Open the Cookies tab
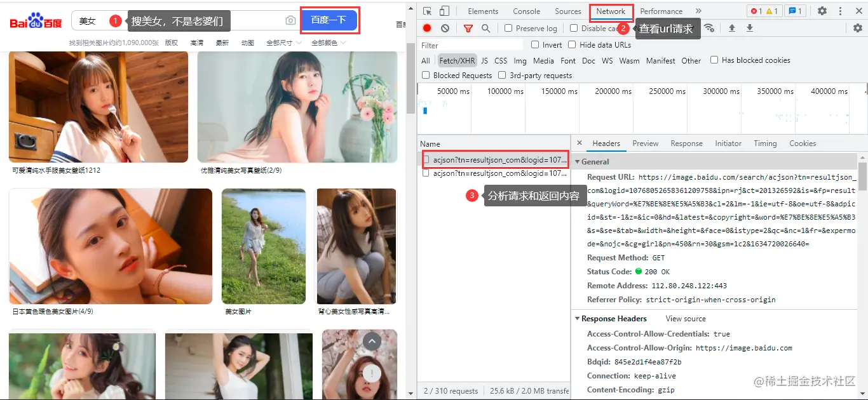Image resolution: width=868 pixels, height=400 pixels. (803, 143)
